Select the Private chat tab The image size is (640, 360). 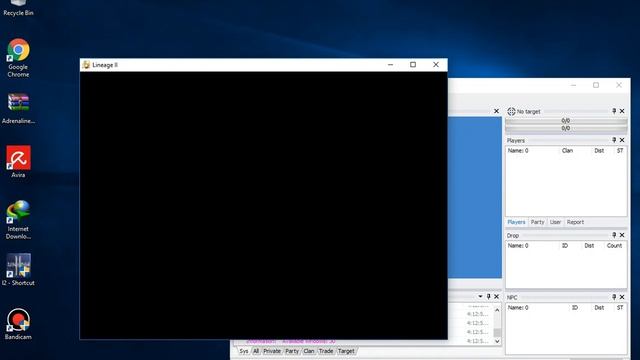click(272, 351)
